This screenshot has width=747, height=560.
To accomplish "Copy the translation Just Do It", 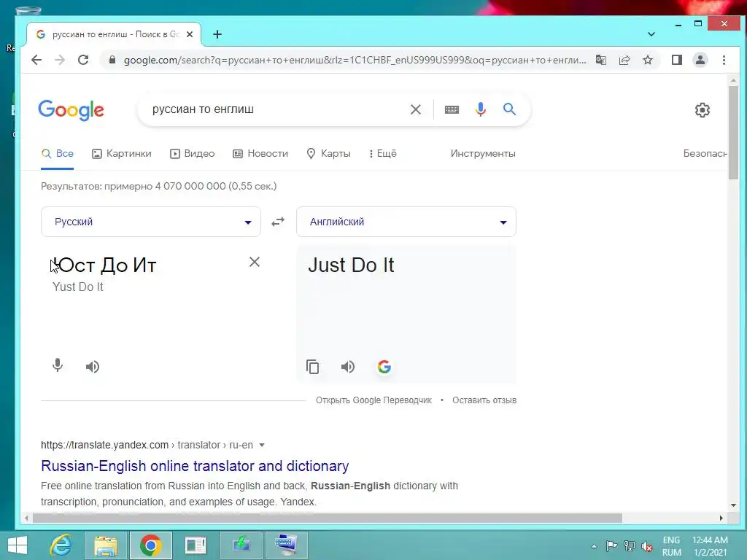I will (x=312, y=367).
